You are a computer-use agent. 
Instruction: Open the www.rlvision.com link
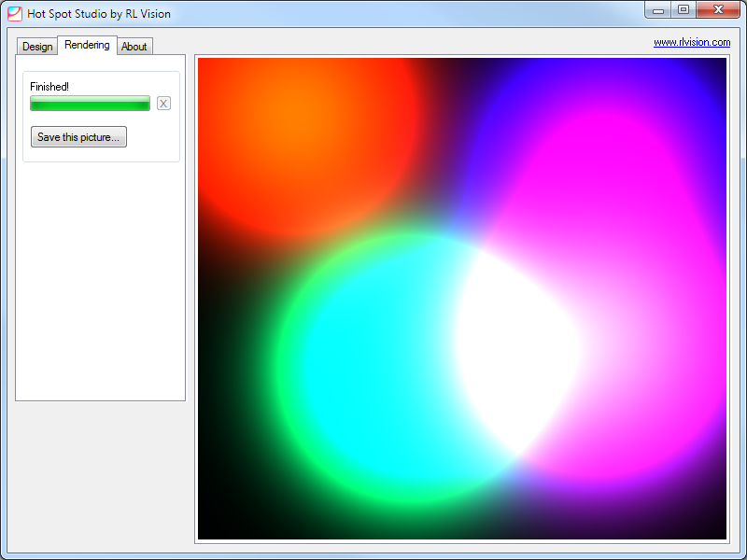point(691,42)
